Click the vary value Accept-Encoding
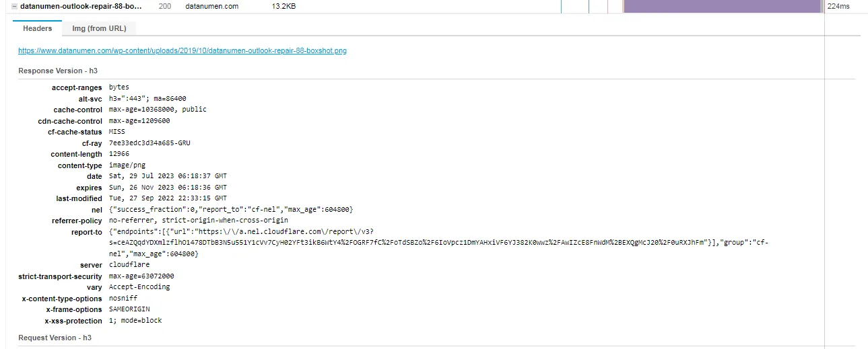868x349 pixels. (139, 287)
